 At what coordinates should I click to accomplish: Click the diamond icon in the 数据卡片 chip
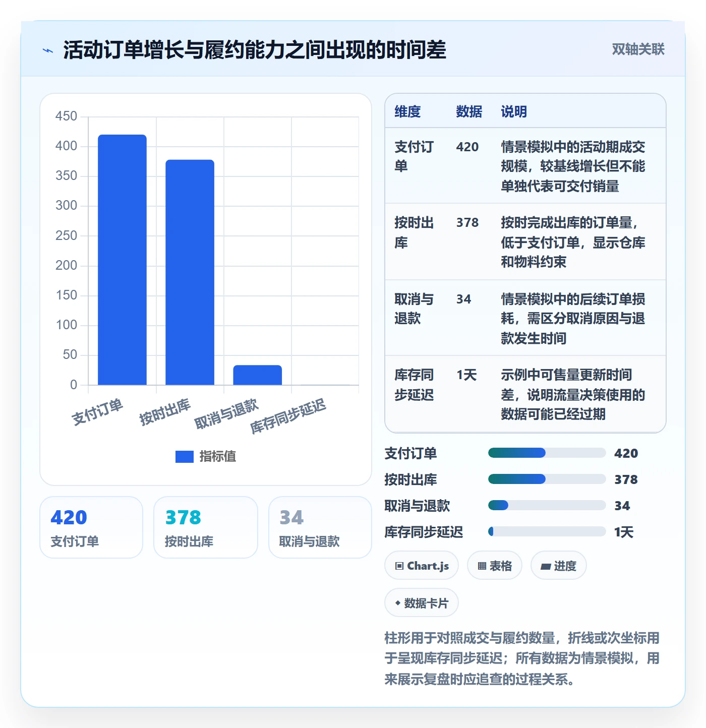tap(398, 603)
